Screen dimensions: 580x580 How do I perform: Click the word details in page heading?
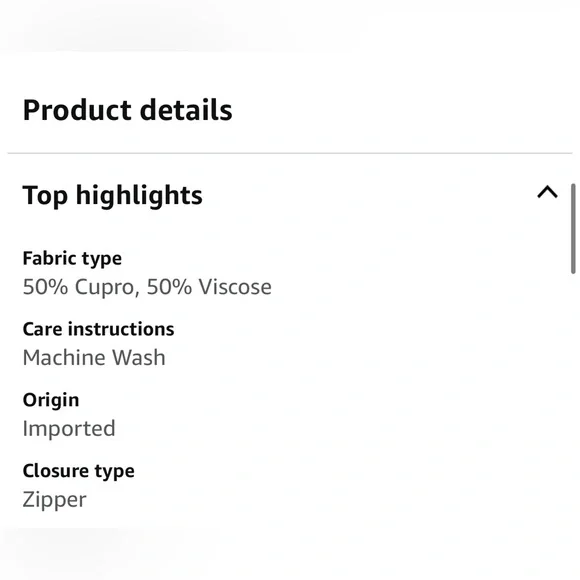(186, 109)
